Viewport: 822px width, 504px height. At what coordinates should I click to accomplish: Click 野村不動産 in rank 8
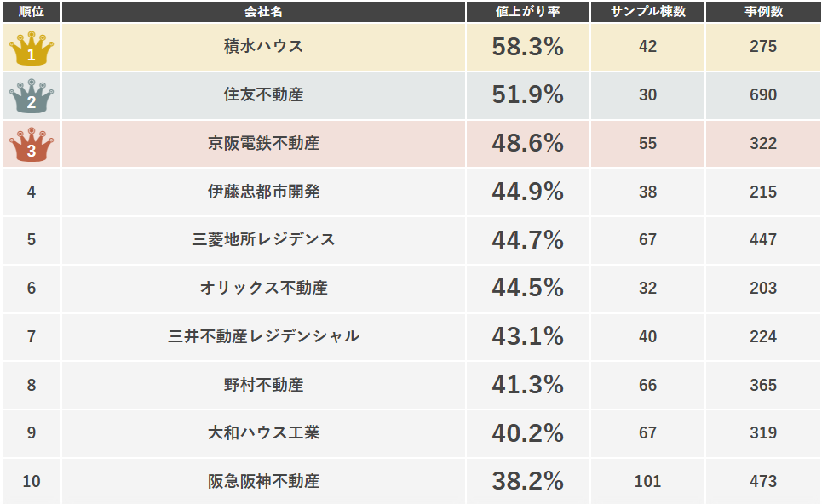pyautogui.click(x=264, y=385)
